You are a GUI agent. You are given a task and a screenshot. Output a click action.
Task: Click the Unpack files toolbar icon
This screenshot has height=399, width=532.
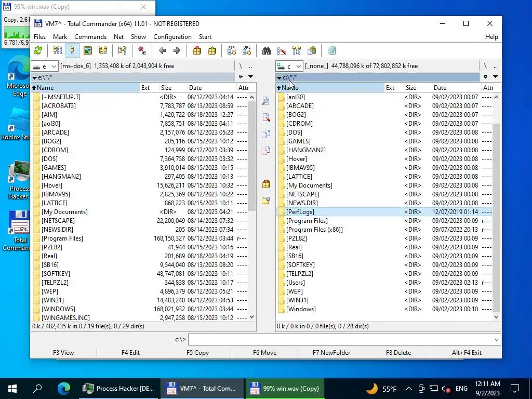(212, 50)
